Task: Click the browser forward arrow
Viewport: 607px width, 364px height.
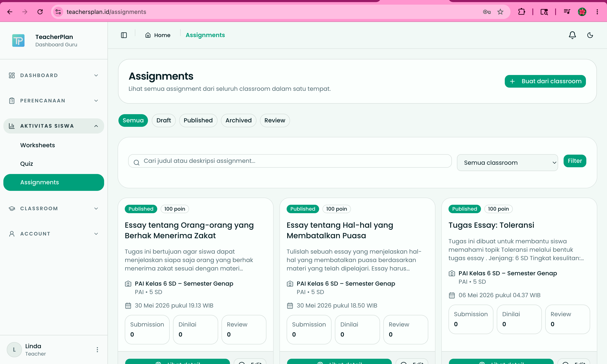Action: pos(25,12)
